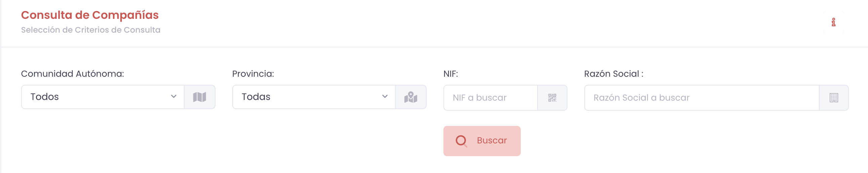Click the Comunidad Autónoma field label
The height and width of the screenshot is (173, 868).
coord(73,74)
